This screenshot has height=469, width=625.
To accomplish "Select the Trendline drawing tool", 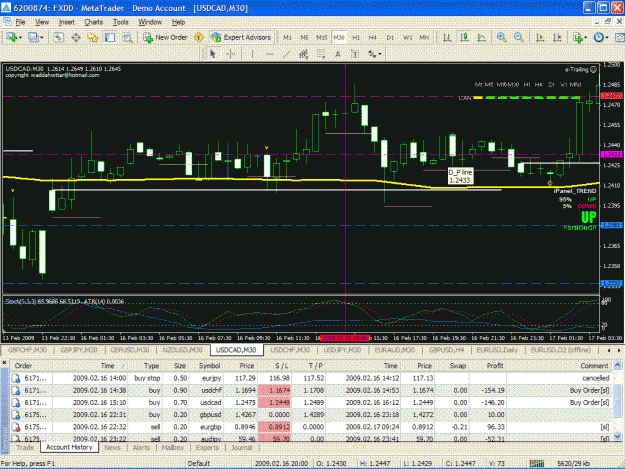I will point(287,54).
